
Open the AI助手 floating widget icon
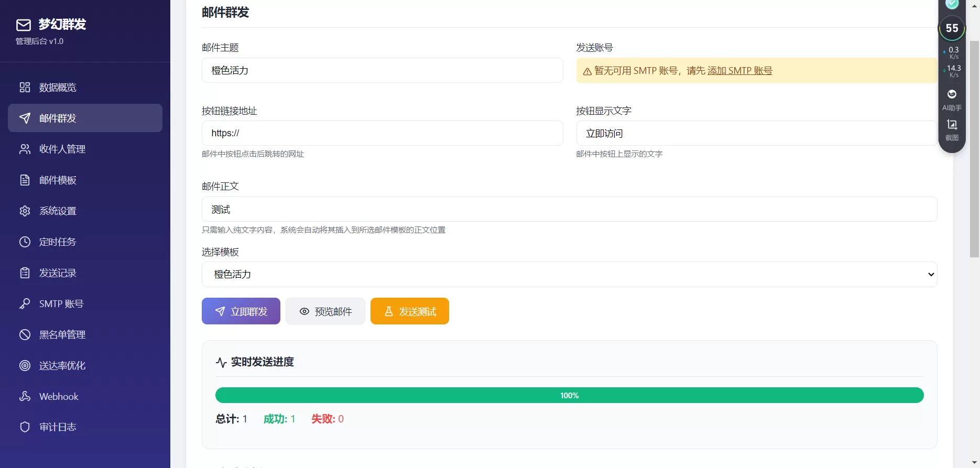coord(952,94)
